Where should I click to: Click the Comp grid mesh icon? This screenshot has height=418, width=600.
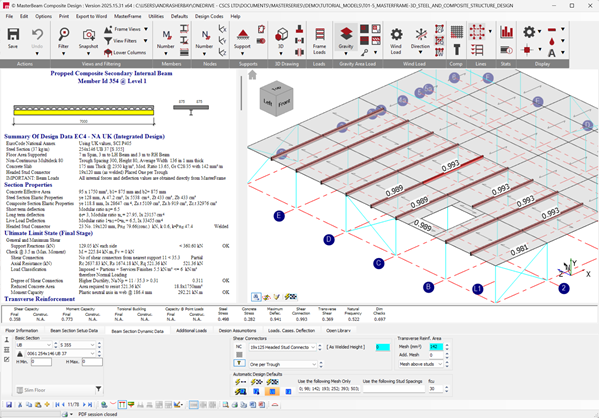coord(457,31)
